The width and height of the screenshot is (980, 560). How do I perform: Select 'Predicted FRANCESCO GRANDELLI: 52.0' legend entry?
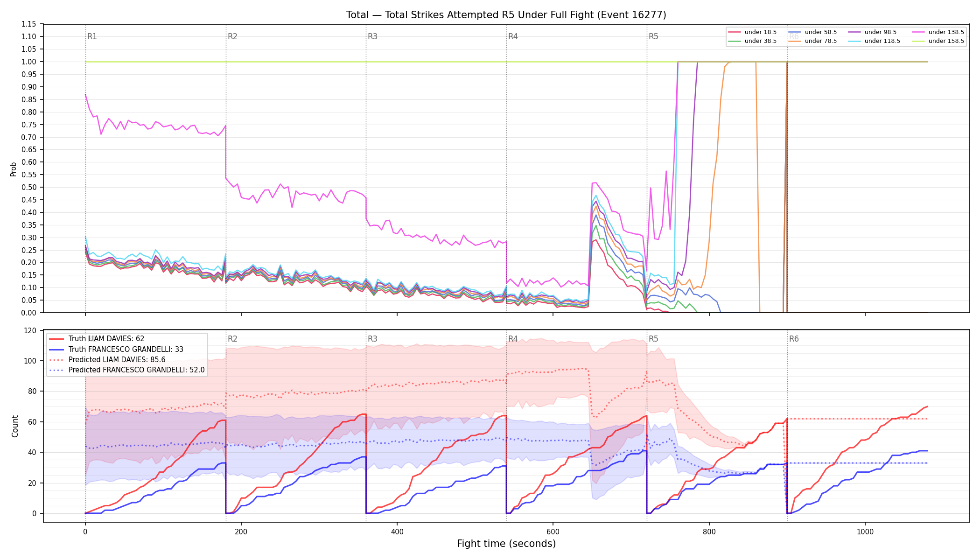pos(127,370)
